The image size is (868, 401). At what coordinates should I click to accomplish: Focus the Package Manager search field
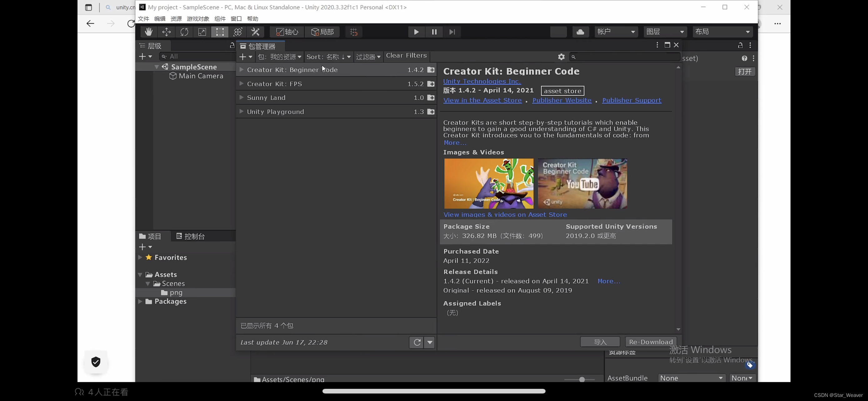624,57
